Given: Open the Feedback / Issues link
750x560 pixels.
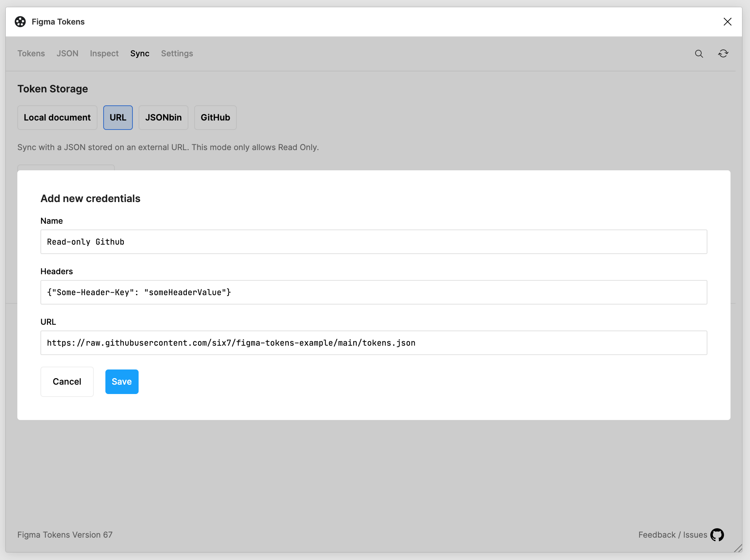Looking at the screenshot, I should pos(673,535).
